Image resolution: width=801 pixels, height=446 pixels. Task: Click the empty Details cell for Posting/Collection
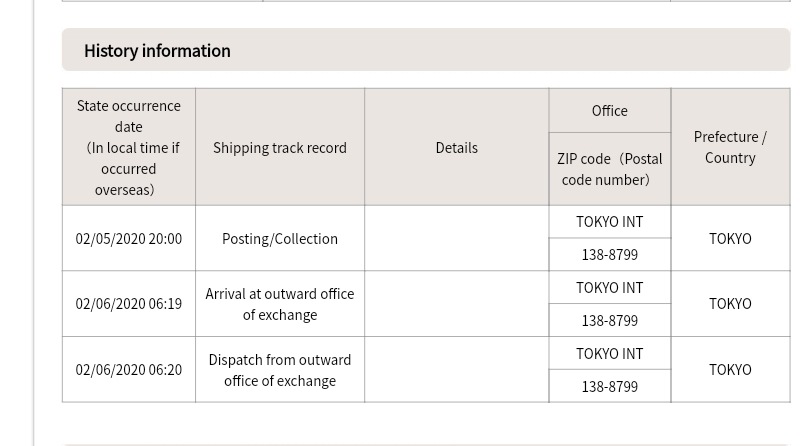coord(457,239)
